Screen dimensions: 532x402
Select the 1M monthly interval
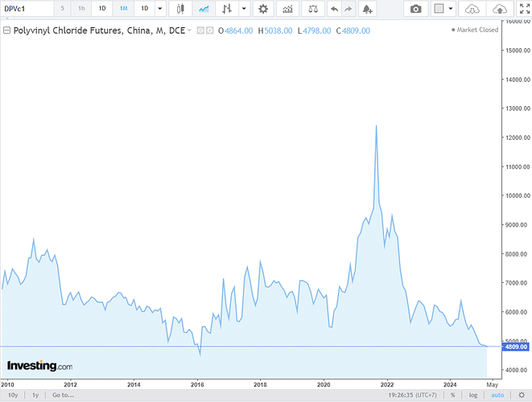click(122, 9)
